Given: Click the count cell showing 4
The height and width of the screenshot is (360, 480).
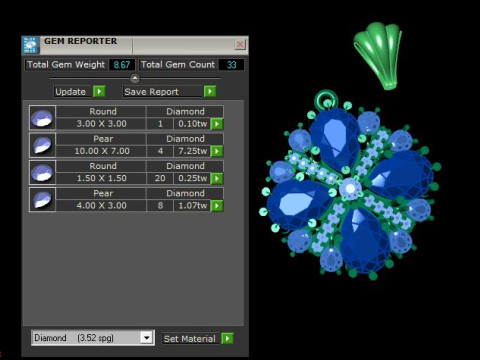Looking at the screenshot, I should (x=160, y=151).
